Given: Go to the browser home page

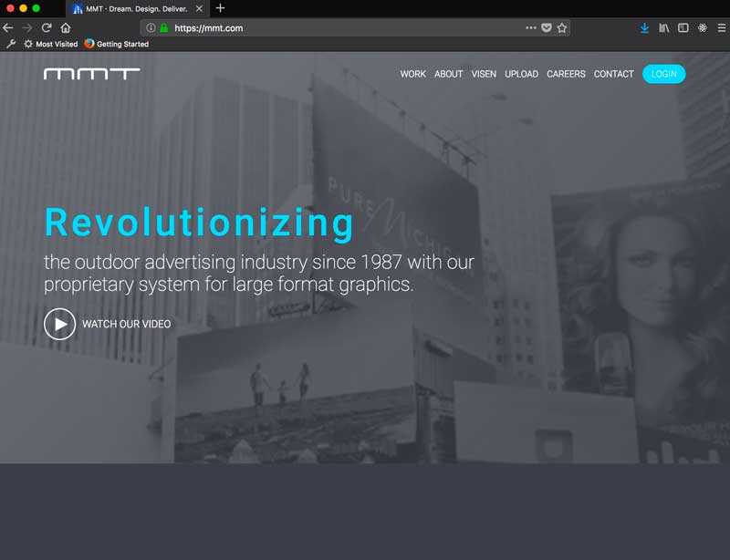Looking at the screenshot, I should [x=66, y=28].
